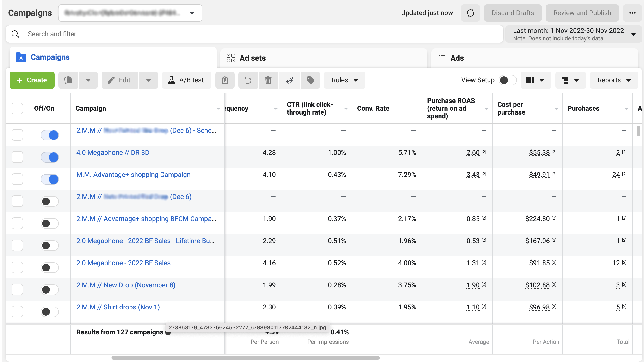Open the date range selector
The height and width of the screenshot is (362, 644).
click(x=573, y=34)
